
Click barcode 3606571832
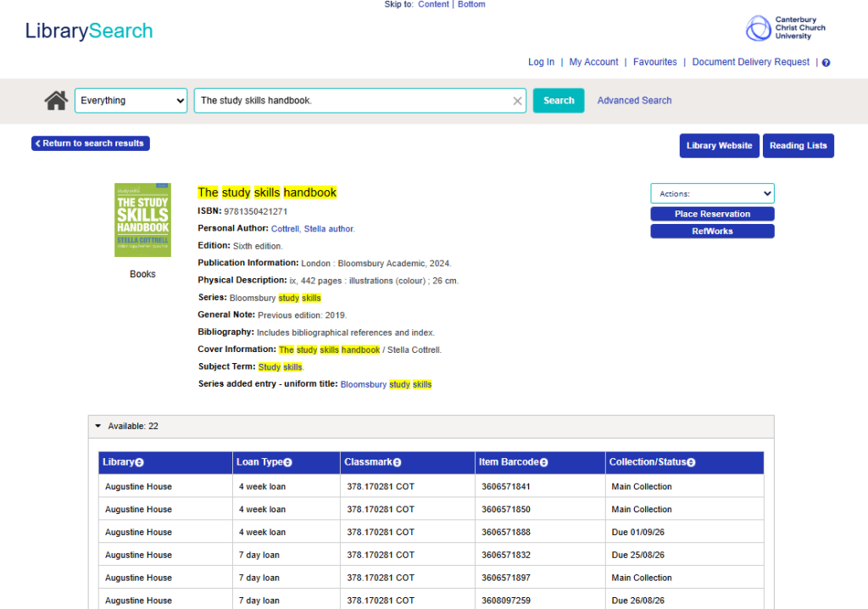(x=506, y=555)
